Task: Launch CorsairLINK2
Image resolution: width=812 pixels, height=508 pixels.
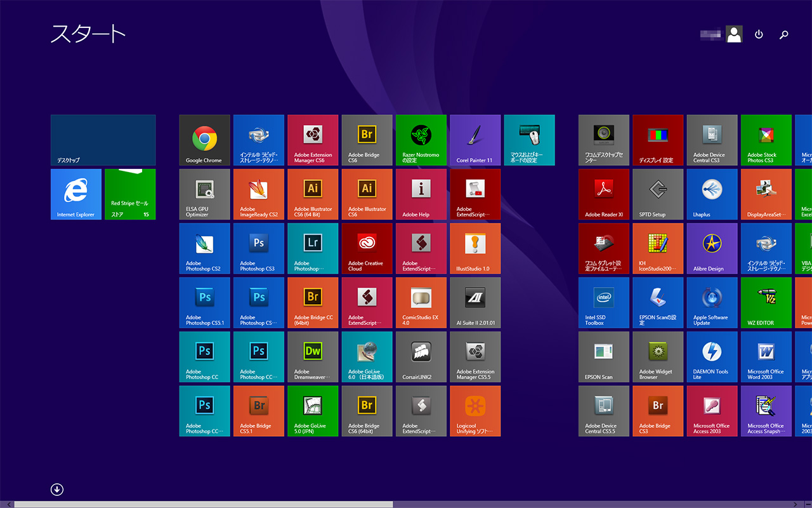Action: click(x=421, y=357)
